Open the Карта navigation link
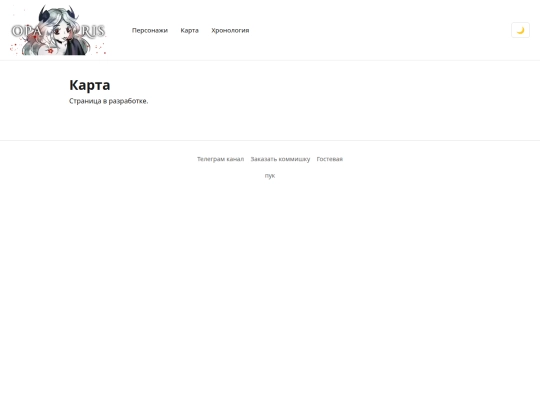 [x=189, y=30]
